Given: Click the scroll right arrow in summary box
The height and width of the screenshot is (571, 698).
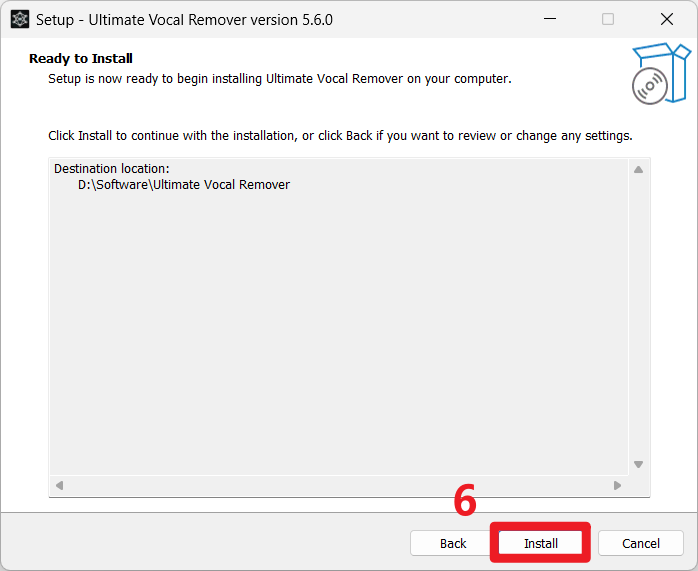Looking at the screenshot, I should tap(617, 485).
